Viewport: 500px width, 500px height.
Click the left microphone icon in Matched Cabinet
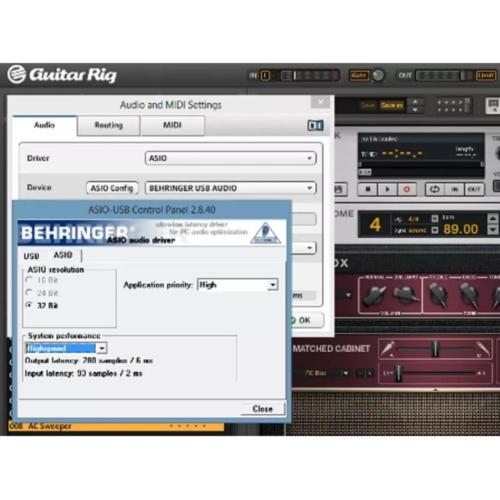pos(388,348)
